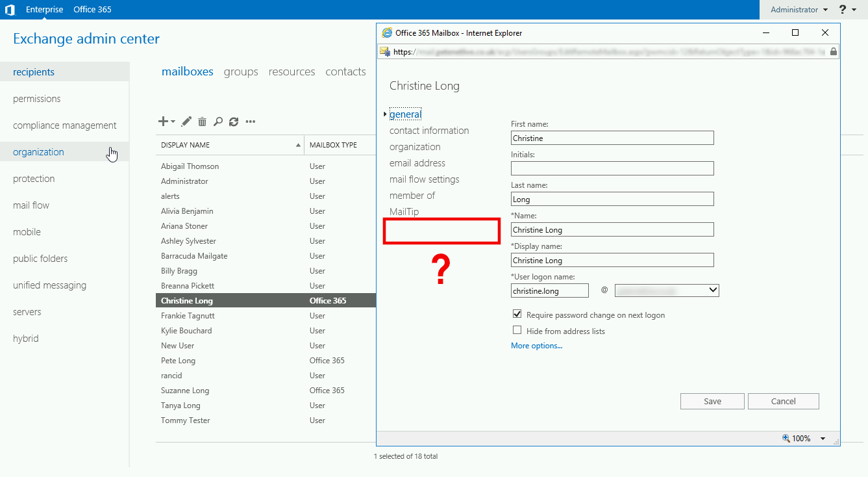Viewport: 868px width, 477px height.
Task: Open the zoom level dropdown arrow
Action: point(823,439)
